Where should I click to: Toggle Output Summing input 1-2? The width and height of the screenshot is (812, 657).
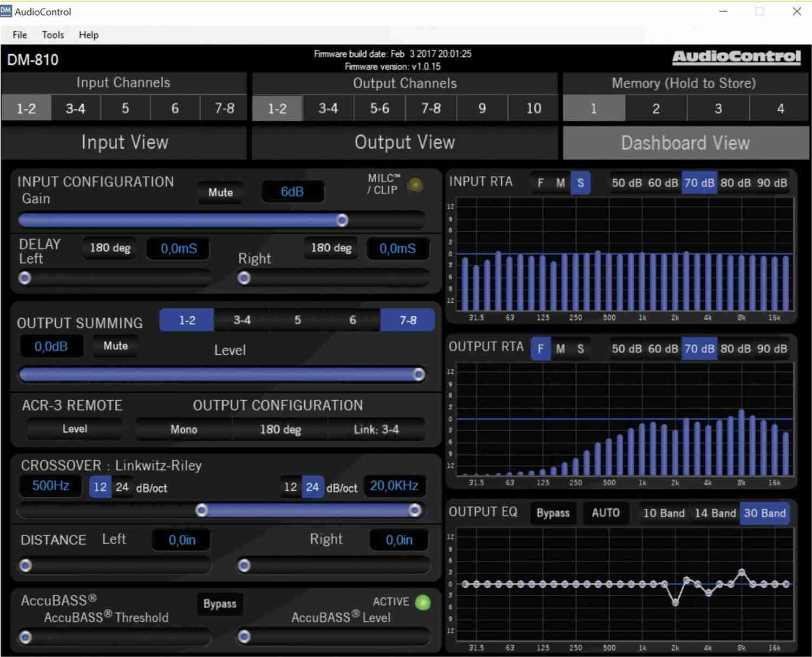point(187,320)
